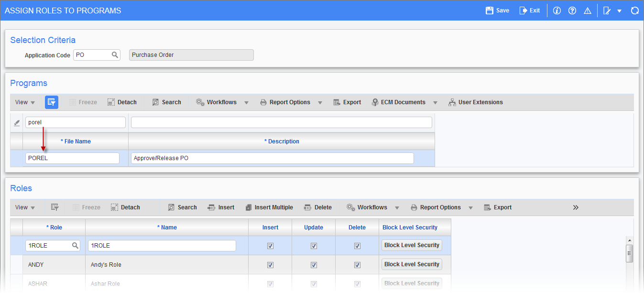Open the Search icon in the Programs toolbar
This screenshot has width=644, height=293.
(x=166, y=102)
